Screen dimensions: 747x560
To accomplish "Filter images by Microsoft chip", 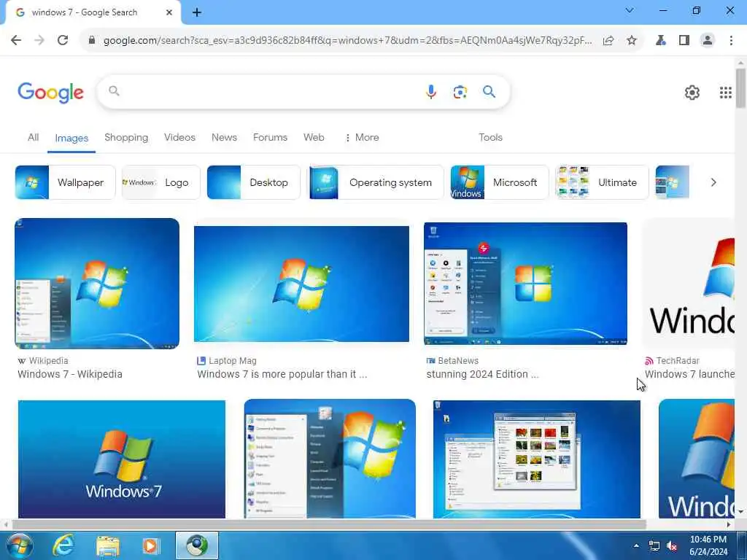I will pos(499,182).
